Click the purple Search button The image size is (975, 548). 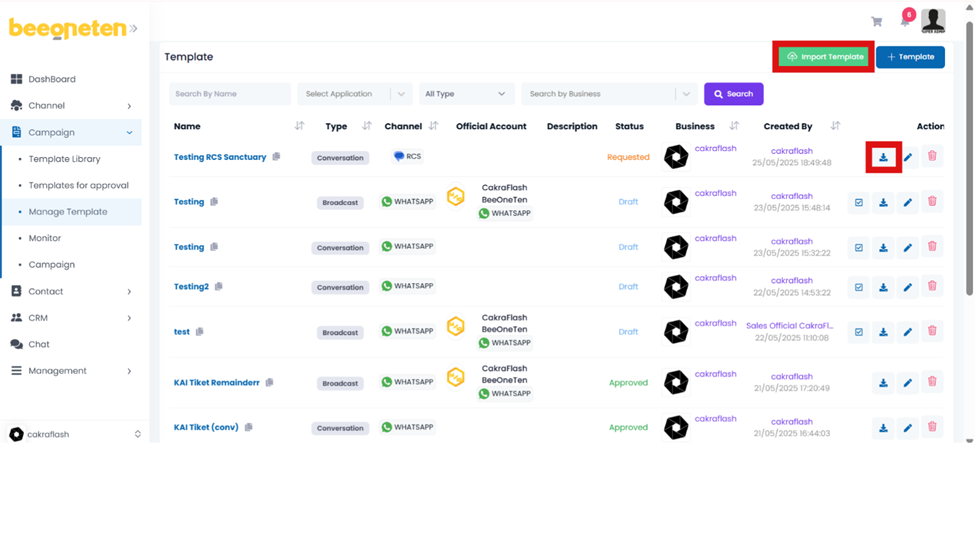click(733, 94)
